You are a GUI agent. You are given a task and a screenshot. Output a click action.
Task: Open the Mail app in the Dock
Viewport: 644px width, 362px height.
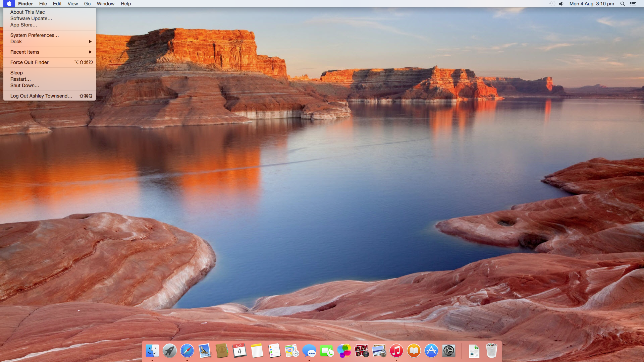(x=205, y=351)
